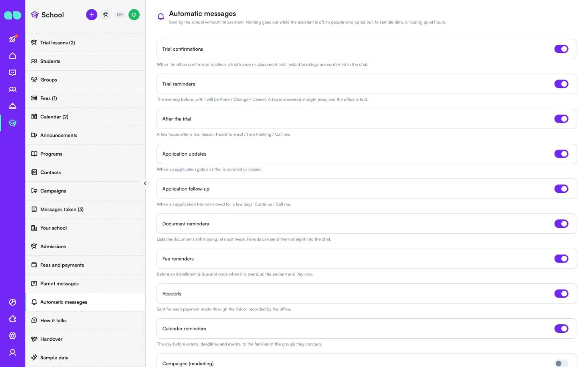Image resolution: width=588 pixels, height=367 pixels.
Task: Open the home icon in left rail
Action: coord(13,56)
